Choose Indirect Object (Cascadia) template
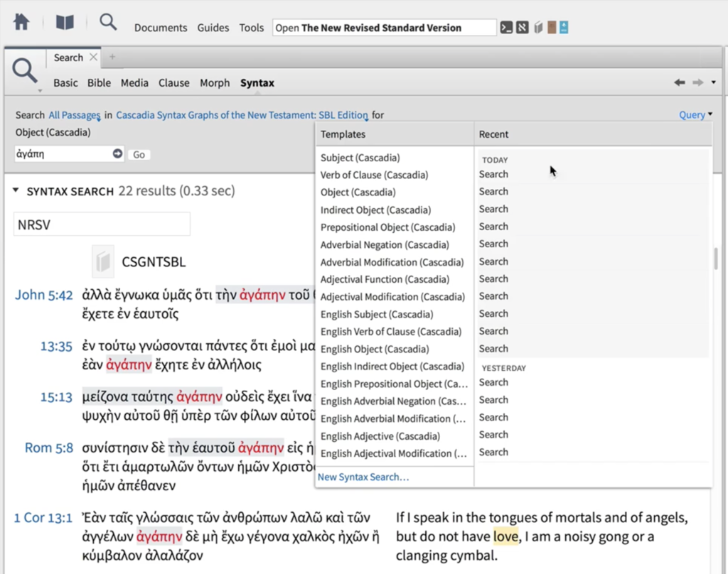728x574 pixels. (x=375, y=210)
